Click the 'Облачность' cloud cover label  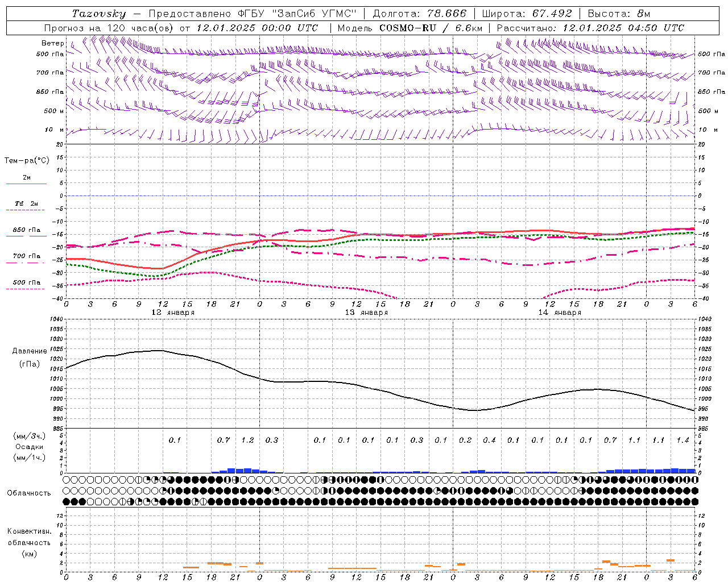[29, 493]
